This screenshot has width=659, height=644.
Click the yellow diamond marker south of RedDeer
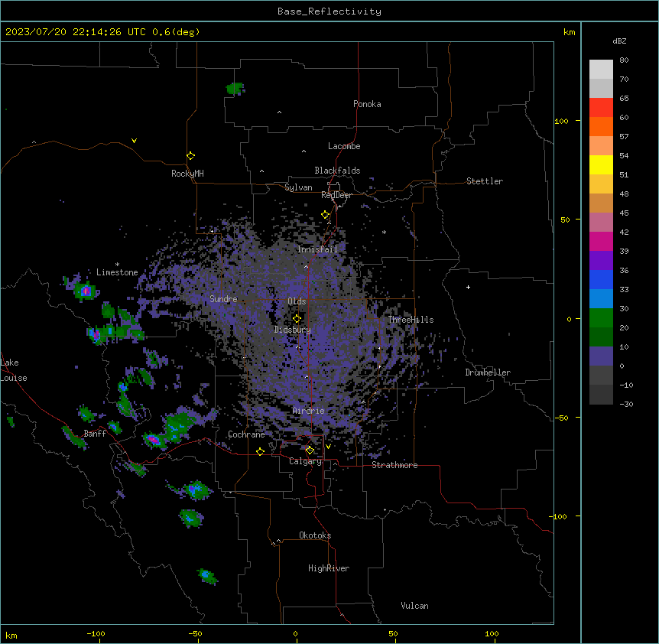click(326, 215)
